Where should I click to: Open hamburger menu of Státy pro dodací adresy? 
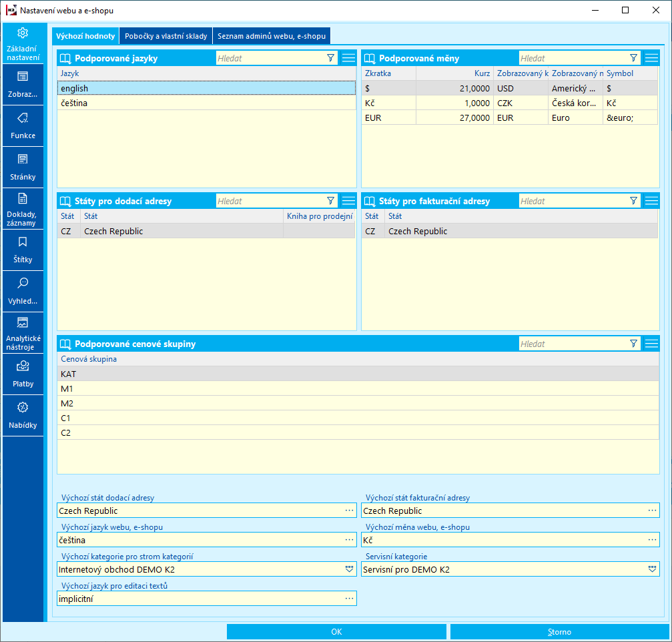(348, 201)
